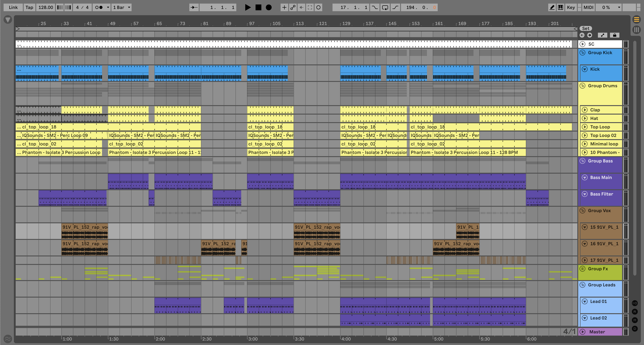This screenshot has height=345, width=644.
Task: Collapse the Group Drums track
Action: point(582,86)
